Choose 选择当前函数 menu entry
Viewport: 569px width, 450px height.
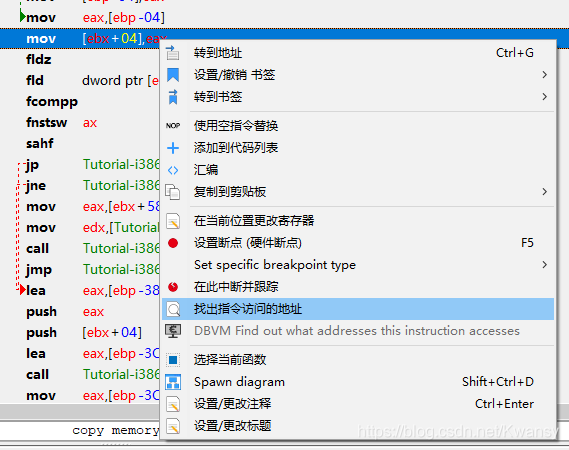point(358,360)
